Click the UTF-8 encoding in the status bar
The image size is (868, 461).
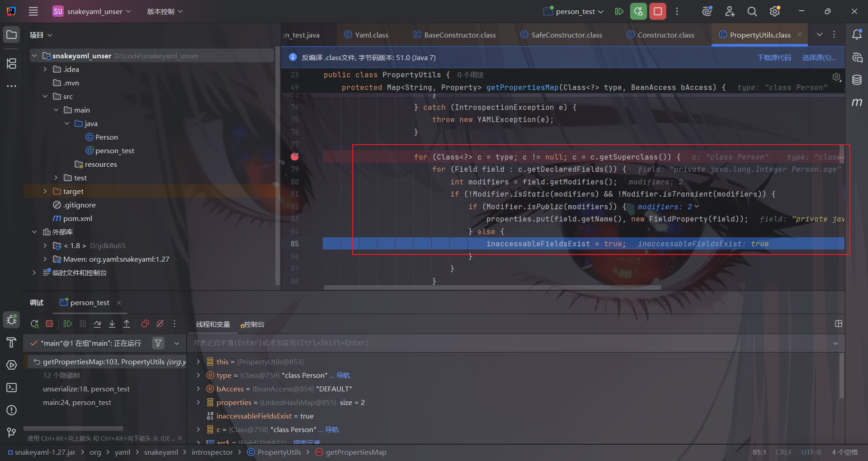[811, 452]
